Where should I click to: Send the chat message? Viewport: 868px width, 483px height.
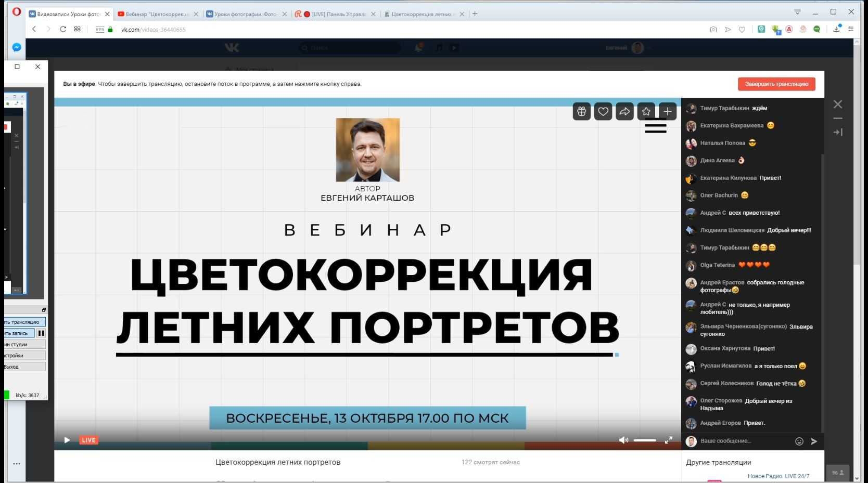tap(814, 441)
